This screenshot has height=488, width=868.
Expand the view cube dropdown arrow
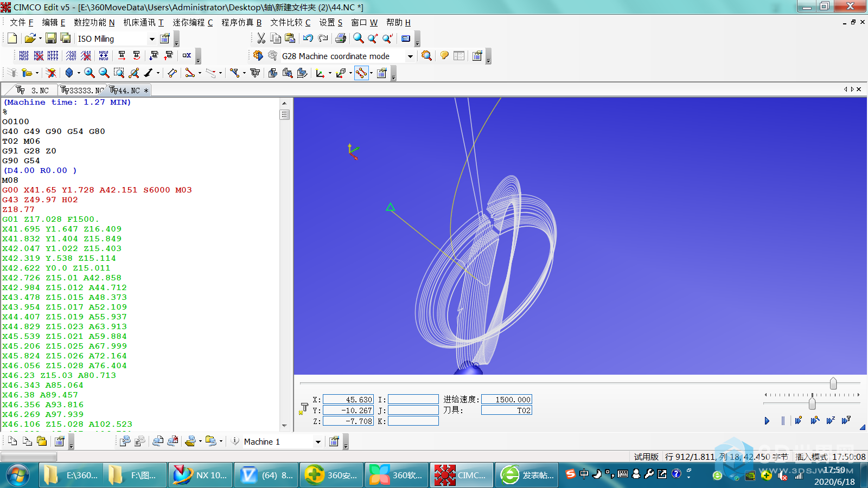(x=79, y=73)
